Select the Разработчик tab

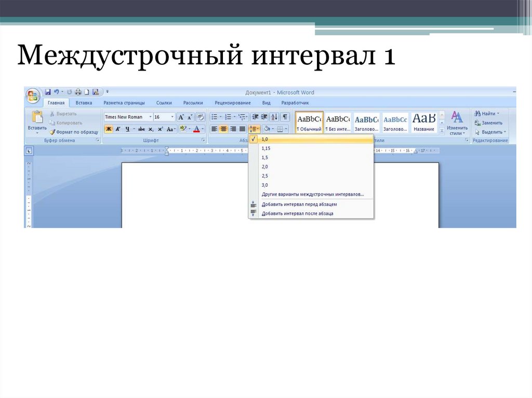(x=295, y=103)
